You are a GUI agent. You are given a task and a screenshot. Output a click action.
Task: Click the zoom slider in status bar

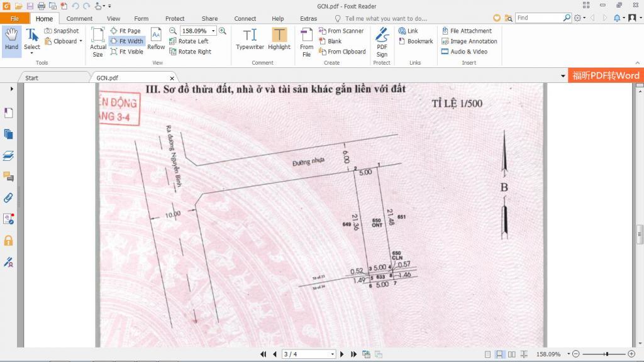click(x=607, y=354)
